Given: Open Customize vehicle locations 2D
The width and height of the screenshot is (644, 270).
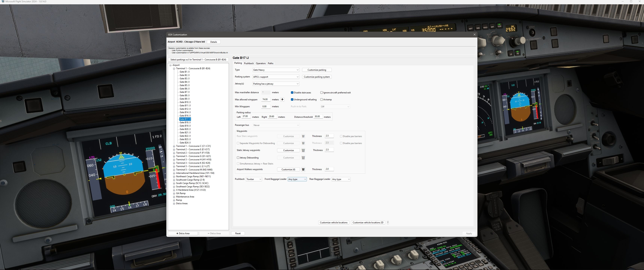Looking at the screenshot, I should tap(368, 223).
